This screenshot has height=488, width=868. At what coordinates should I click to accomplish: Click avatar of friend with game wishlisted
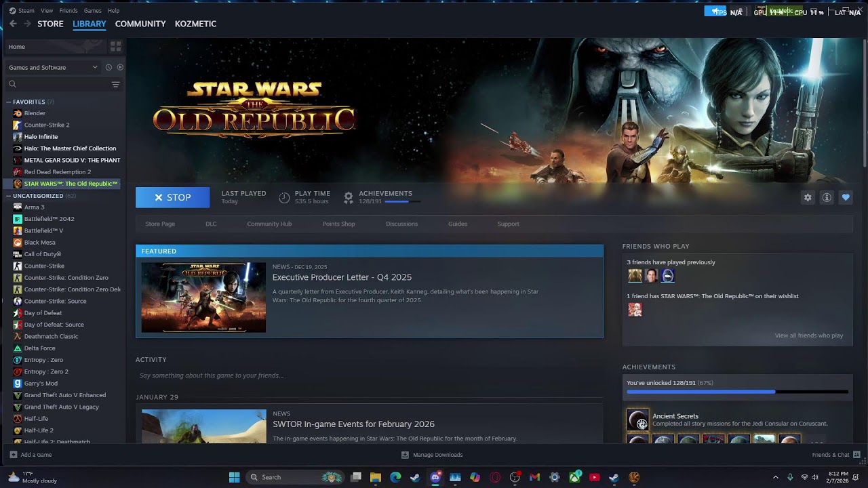coord(635,310)
